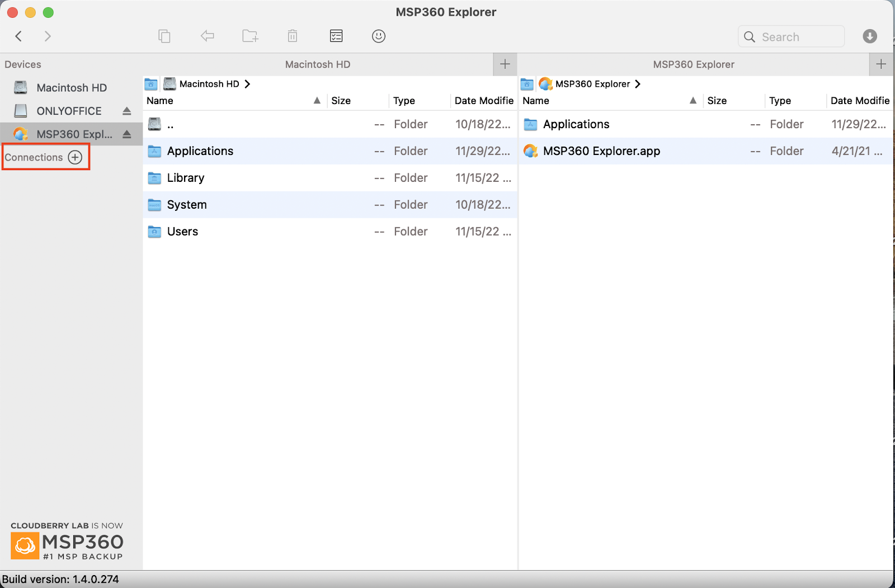This screenshot has height=588, width=895.
Task: Click the smiley feedback icon
Action: (379, 36)
